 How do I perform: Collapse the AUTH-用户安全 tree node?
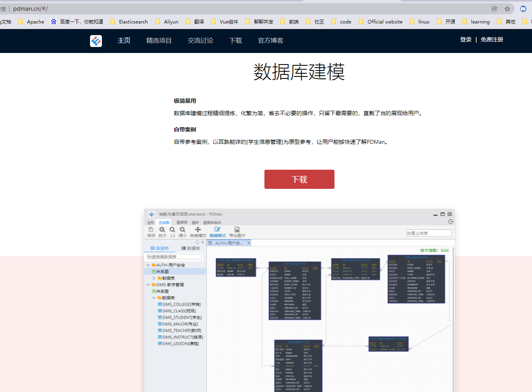tap(148, 265)
